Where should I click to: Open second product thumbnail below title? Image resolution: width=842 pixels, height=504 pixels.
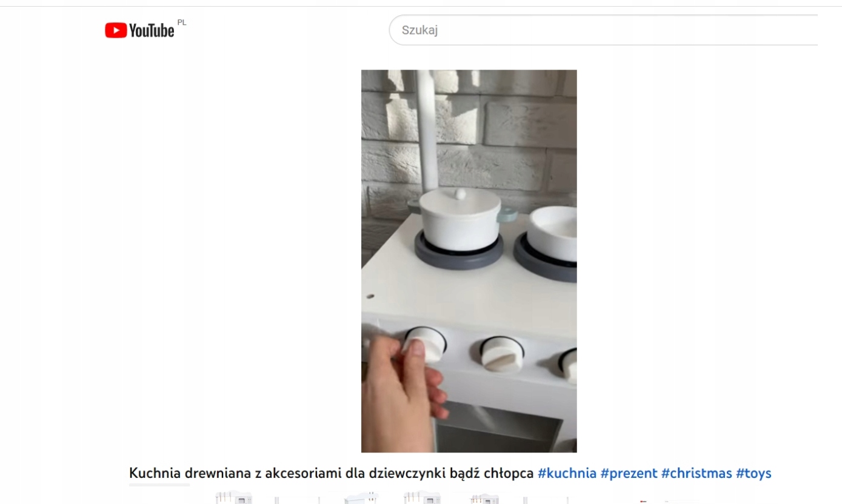(297, 499)
